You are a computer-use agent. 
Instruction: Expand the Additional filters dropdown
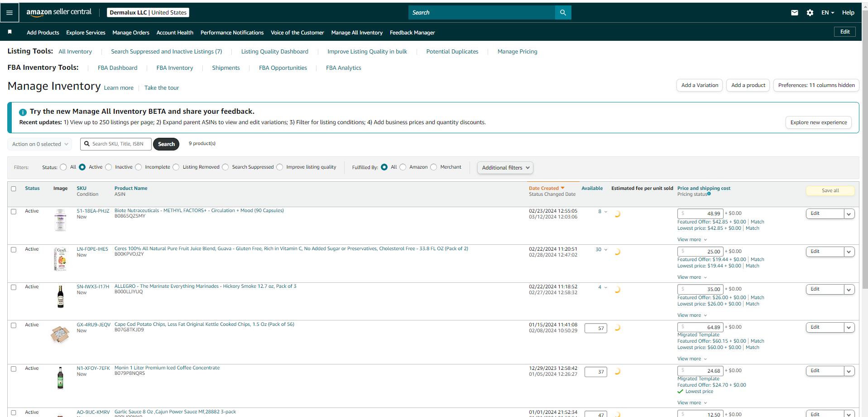(x=505, y=168)
